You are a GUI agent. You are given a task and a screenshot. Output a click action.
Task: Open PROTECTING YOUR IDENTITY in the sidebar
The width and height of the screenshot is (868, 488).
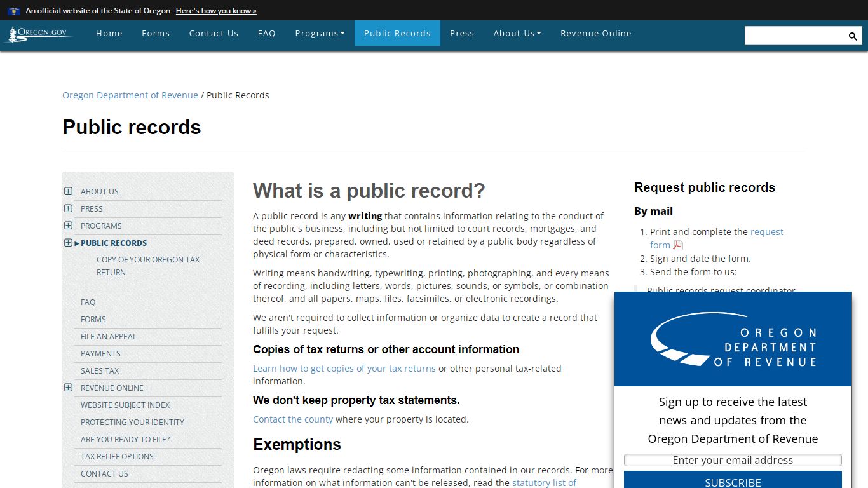tap(132, 423)
